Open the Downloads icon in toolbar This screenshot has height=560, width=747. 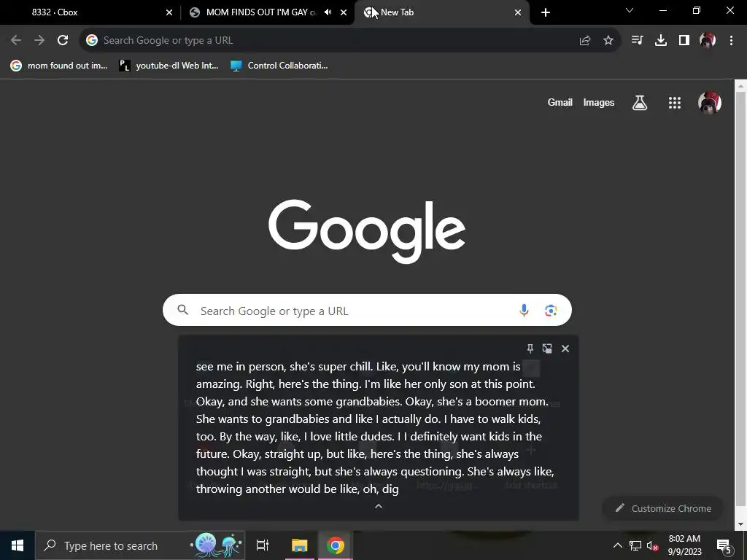661,41
